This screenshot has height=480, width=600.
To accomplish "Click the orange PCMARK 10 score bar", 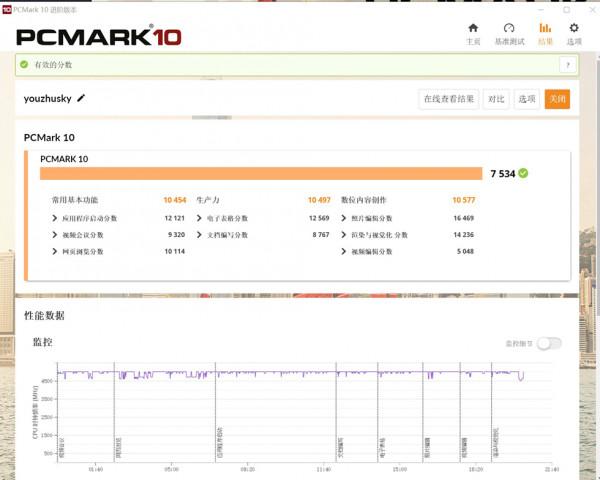I will click(x=261, y=173).
